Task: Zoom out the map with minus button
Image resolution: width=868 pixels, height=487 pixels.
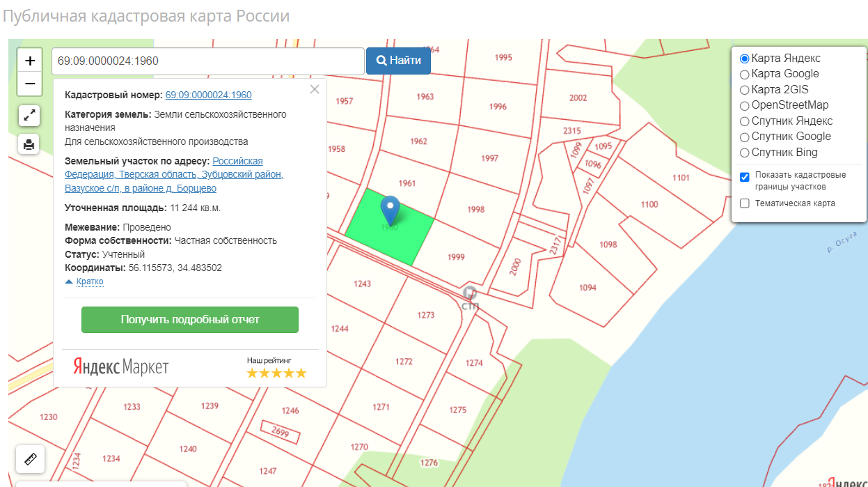Action: point(29,84)
